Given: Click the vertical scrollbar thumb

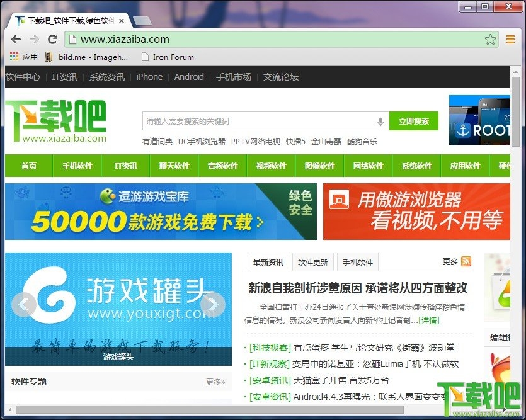Looking at the screenshot, I should point(515,111).
